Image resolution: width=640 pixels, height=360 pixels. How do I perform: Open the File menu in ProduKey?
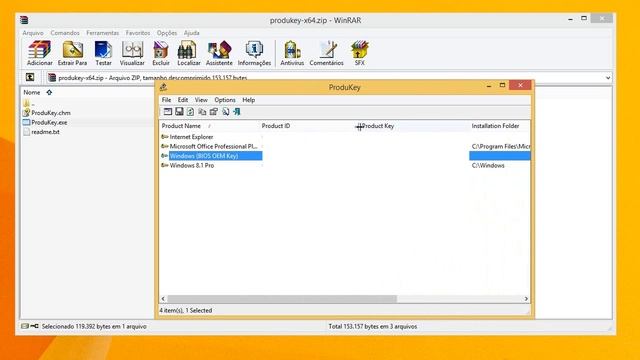coord(166,100)
